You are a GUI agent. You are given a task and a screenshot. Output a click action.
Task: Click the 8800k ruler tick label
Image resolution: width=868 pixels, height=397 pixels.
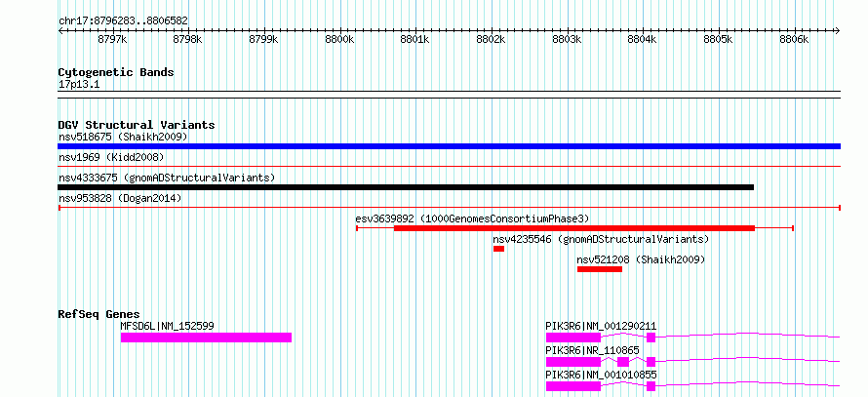point(340,40)
